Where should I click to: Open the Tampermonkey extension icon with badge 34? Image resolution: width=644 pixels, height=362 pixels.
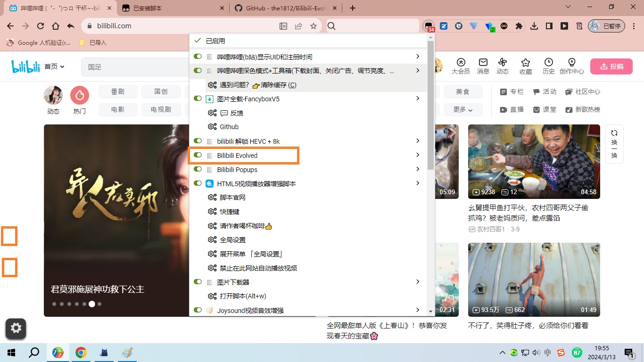click(x=429, y=26)
